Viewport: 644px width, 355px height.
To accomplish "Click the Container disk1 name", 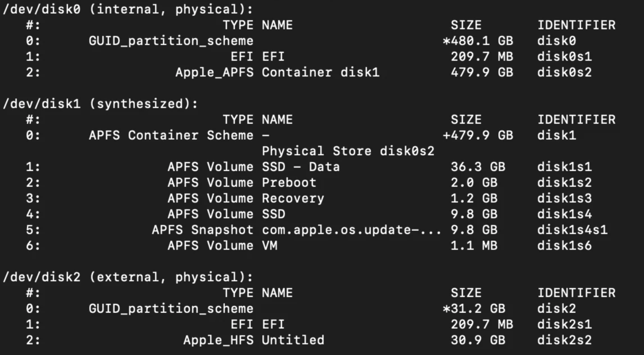I will [320, 72].
